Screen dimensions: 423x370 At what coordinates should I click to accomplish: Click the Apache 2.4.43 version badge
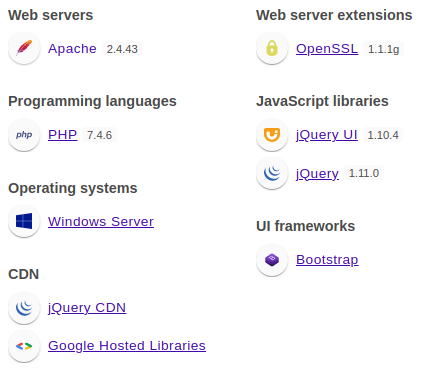(122, 49)
